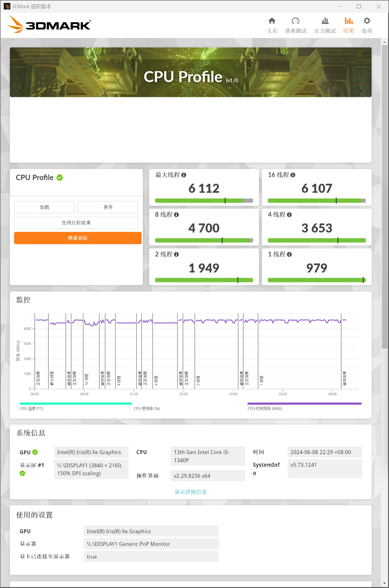389x588 pixels.
Task: Toggle CPU 使用率 legend entry
Action: click(x=147, y=409)
